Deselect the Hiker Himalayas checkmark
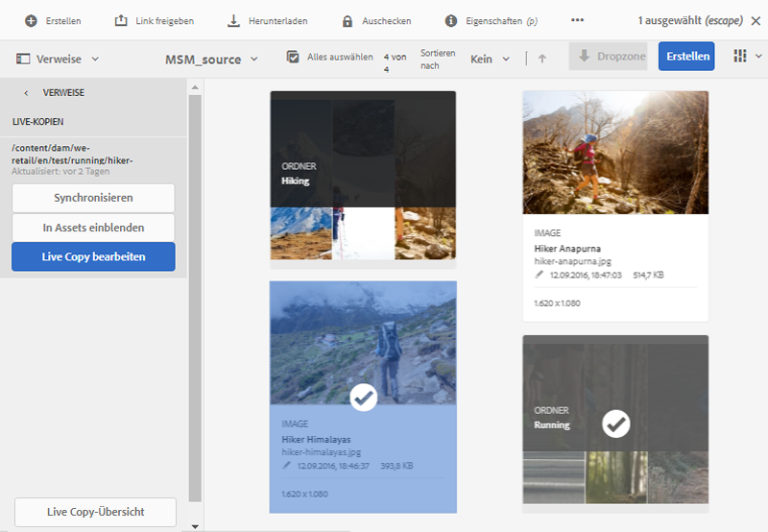This screenshot has height=532, width=768. pos(364,398)
